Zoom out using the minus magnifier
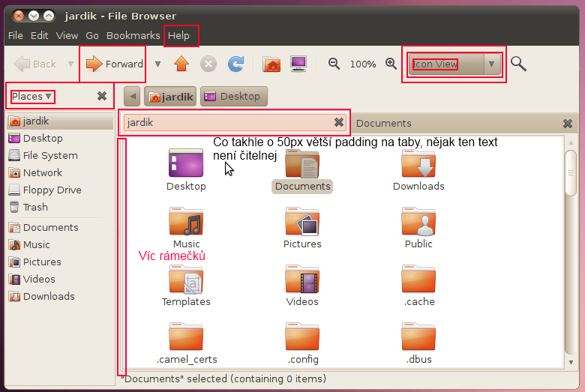The height and width of the screenshot is (392, 585). pyautogui.click(x=334, y=64)
